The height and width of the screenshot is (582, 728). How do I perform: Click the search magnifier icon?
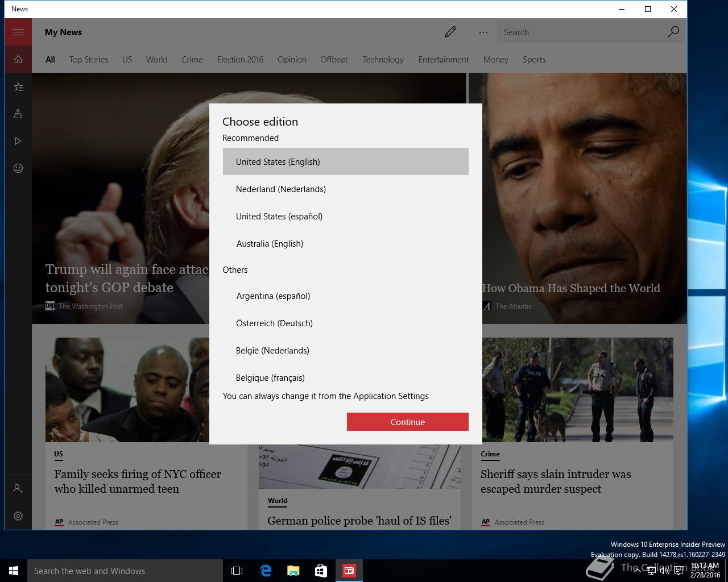[x=673, y=32]
